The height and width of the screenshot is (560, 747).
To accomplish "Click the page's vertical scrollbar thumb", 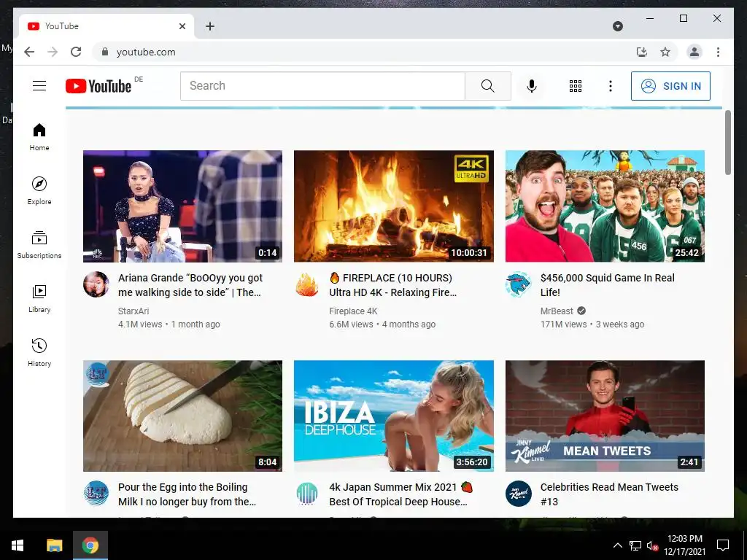I will (x=727, y=142).
